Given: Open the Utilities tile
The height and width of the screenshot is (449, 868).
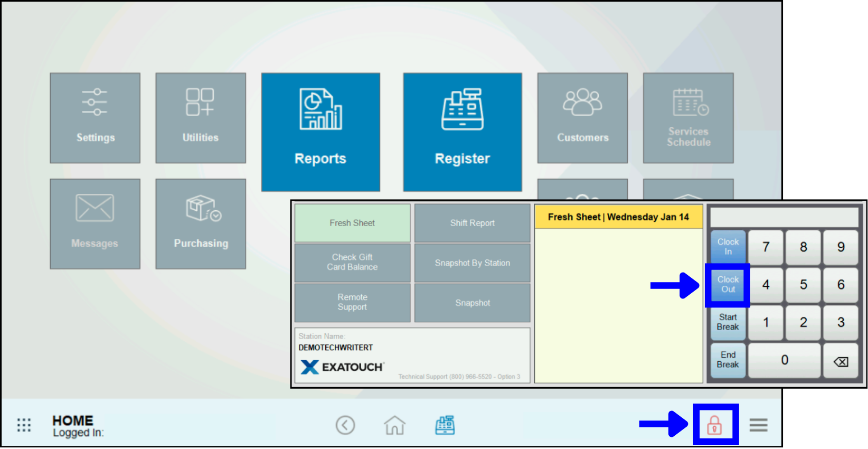Looking at the screenshot, I should pyautogui.click(x=201, y=118).
